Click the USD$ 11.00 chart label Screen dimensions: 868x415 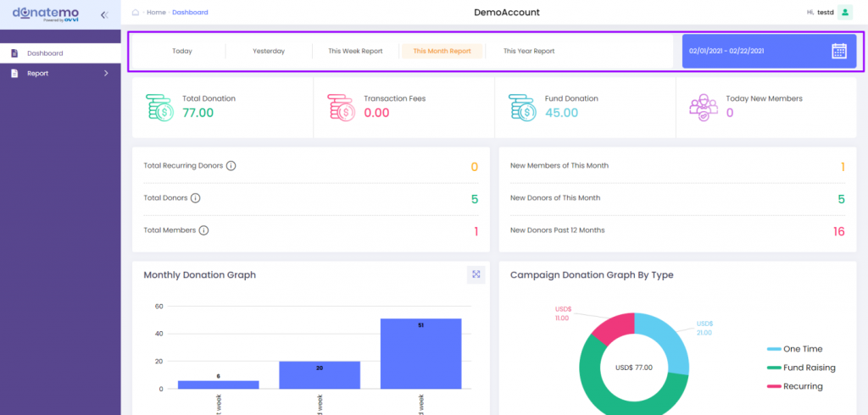tap(563, 313)
